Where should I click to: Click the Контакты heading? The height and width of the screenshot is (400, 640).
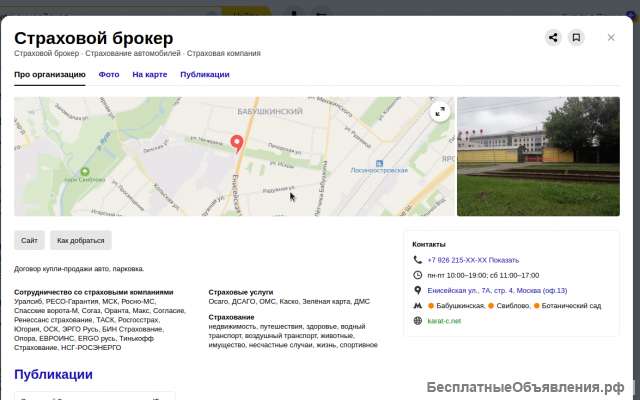[429, 244]
